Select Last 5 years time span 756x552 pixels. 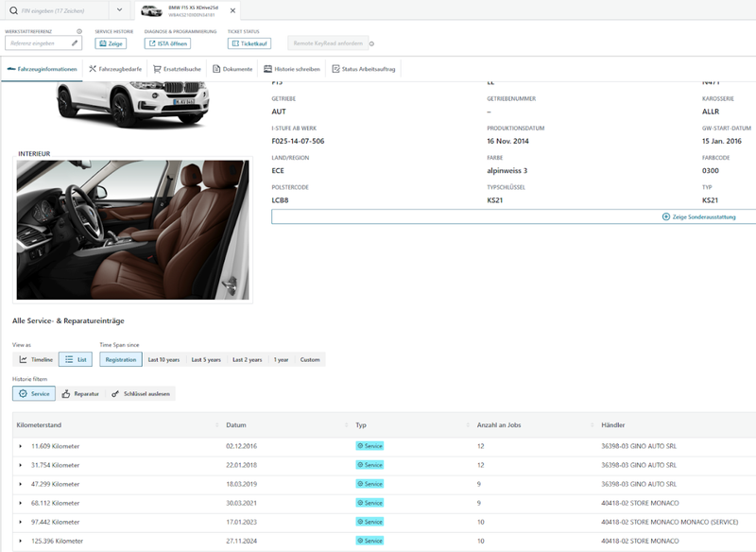pos(205,359)
